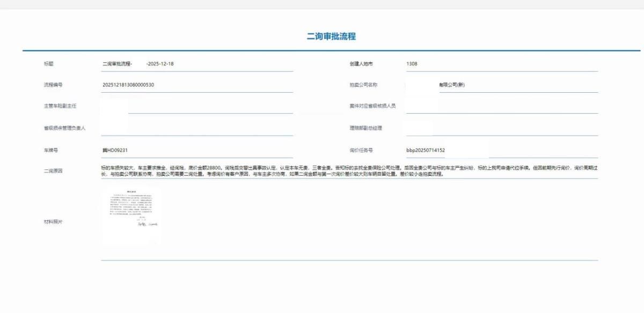
Task: Click inside the 二询原因 text area
Action: [349, 170]
